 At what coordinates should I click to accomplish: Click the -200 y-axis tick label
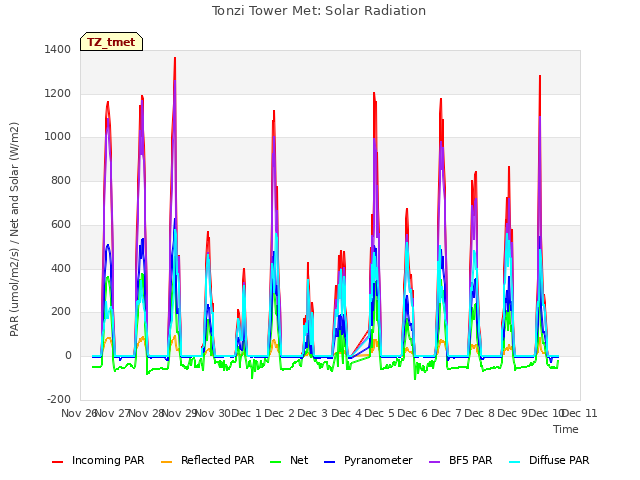[59, 399]
